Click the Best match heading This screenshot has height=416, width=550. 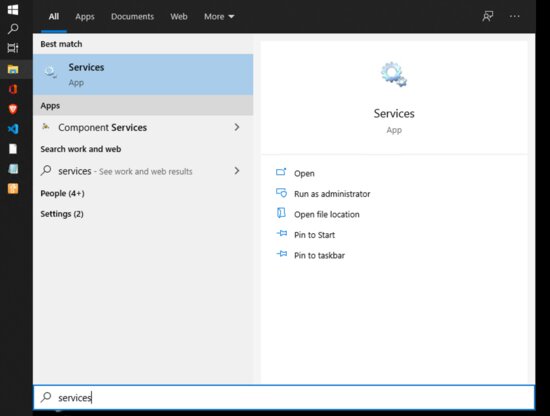pos(61,44)
